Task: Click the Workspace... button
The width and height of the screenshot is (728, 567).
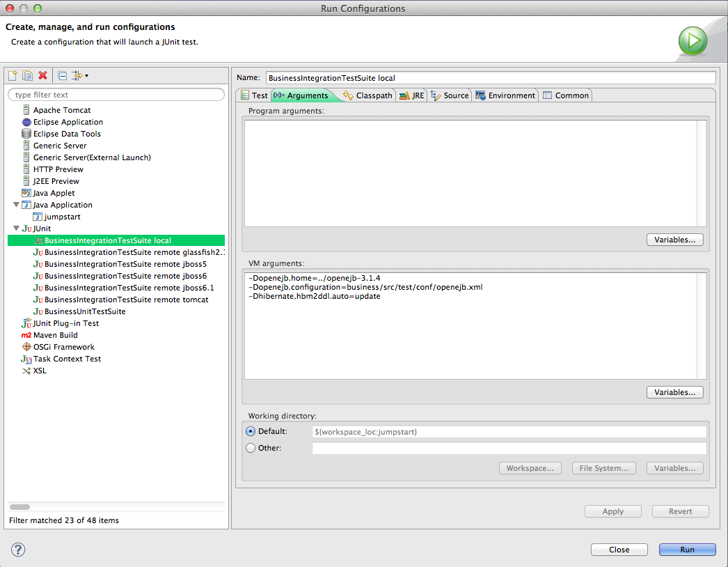Action: click(x=530, y=468)
